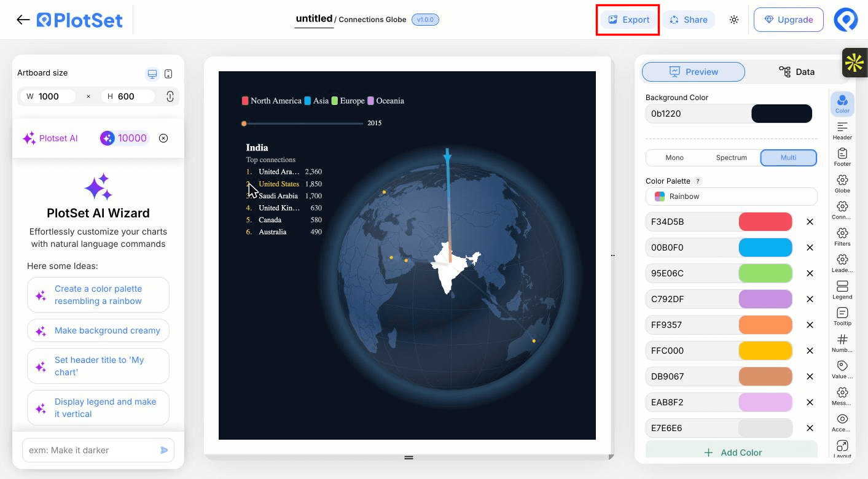This screenshot has width=868, height=479.
Task: Open the Background Color swatch picker
Action: [781, 114]
